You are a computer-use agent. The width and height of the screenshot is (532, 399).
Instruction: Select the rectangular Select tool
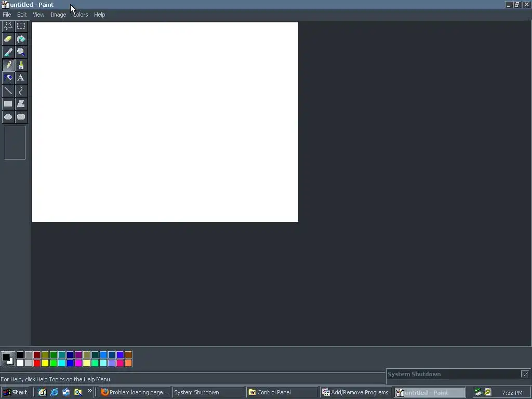coord(21,26)
